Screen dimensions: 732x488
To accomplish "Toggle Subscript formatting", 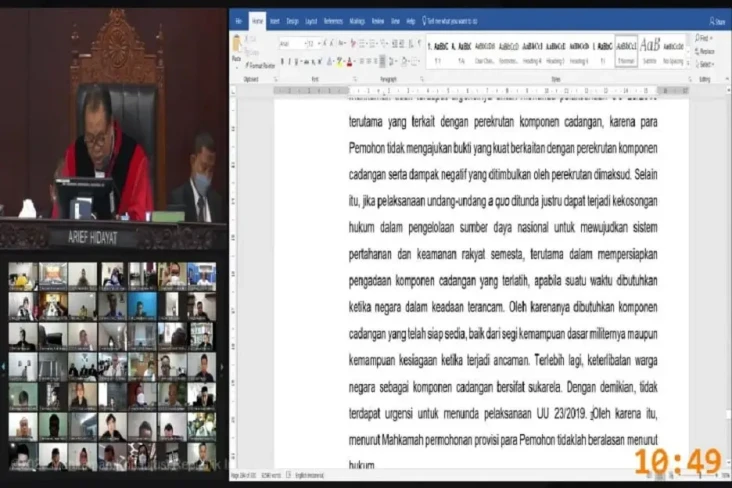I will [x=313, y=61].
